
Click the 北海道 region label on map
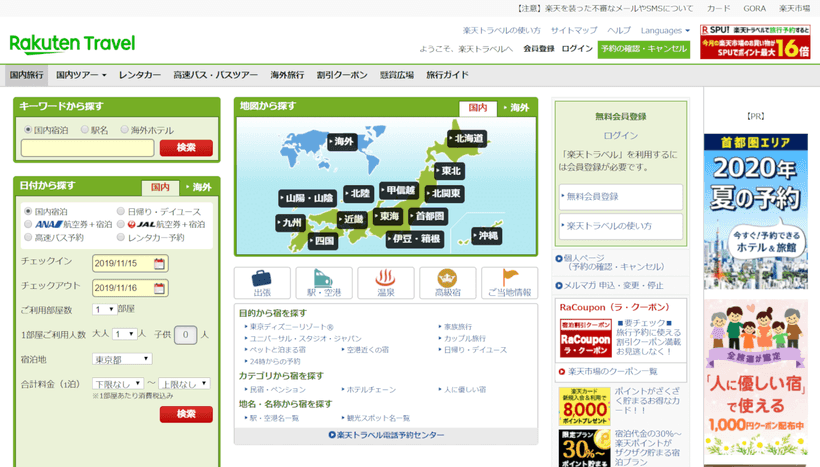[466, 138]
